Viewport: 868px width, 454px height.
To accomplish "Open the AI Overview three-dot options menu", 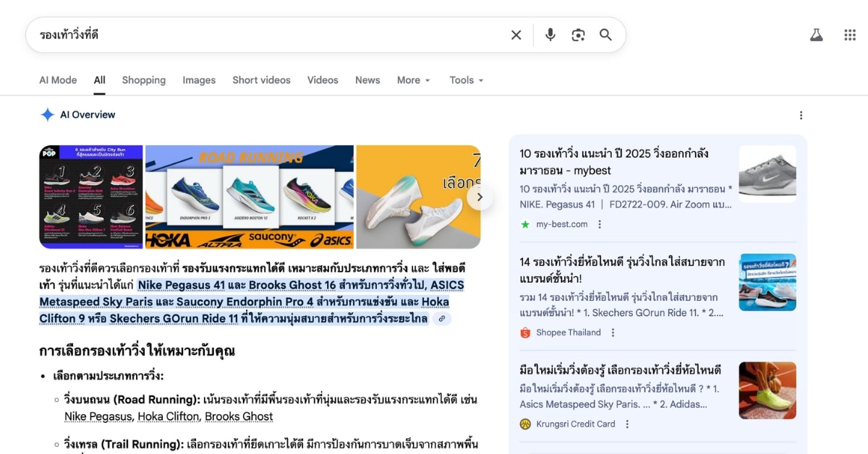I will 801,114.
